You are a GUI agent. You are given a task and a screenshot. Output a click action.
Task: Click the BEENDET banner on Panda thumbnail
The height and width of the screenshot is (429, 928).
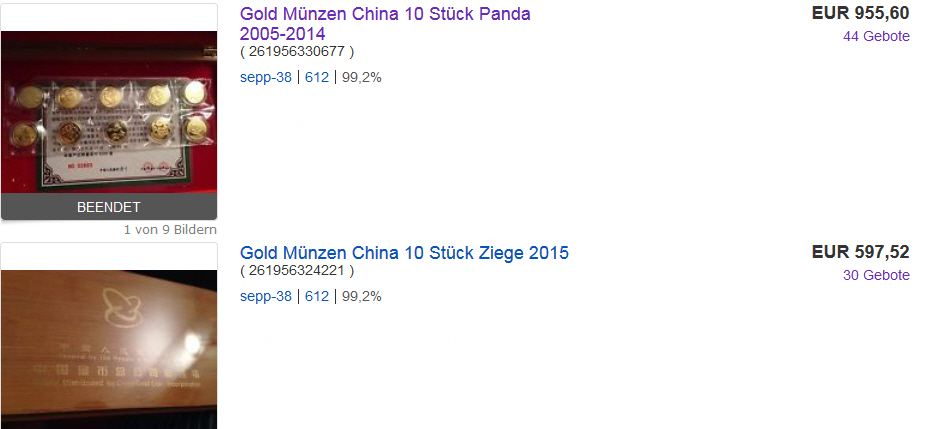pyautogui.click(x=109, y=207)
